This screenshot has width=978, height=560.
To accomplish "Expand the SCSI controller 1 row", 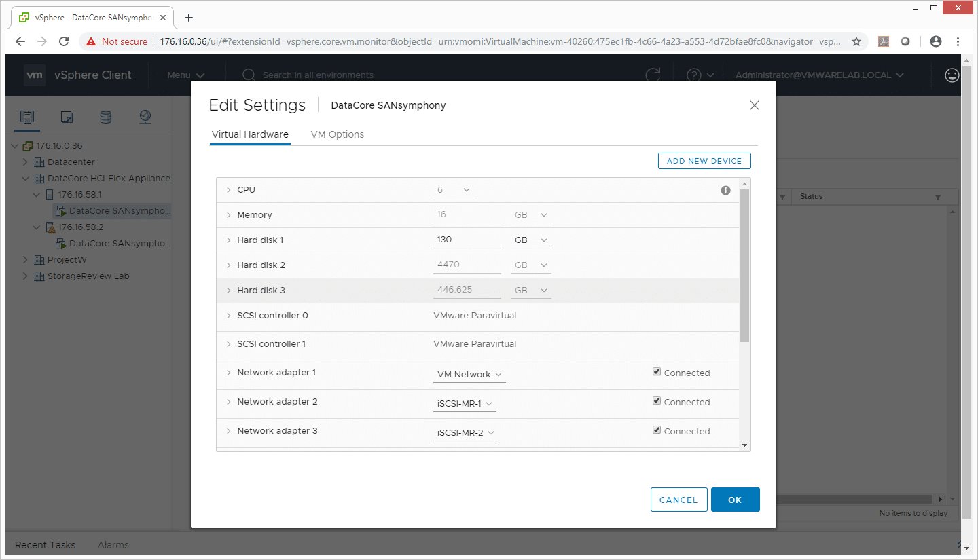I will [x=228, y=344].
